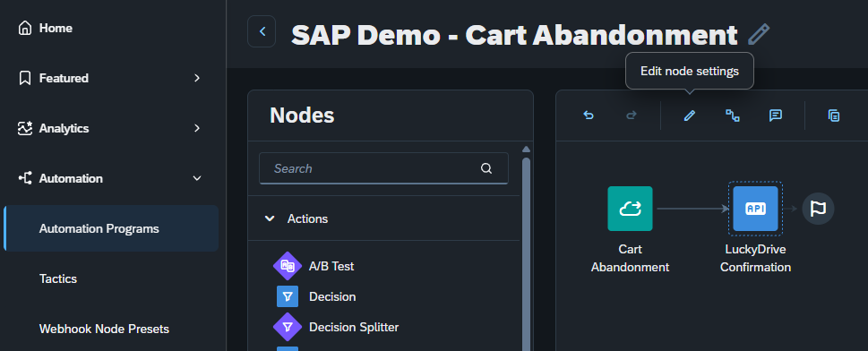Image resolution: width=868 pixels, height=351 pixels.
Task: Click the Home house icon
Action: 25,29
